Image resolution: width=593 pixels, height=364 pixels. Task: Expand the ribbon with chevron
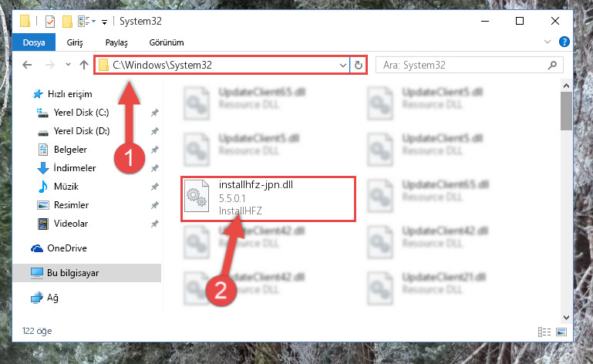click(548, 42)
